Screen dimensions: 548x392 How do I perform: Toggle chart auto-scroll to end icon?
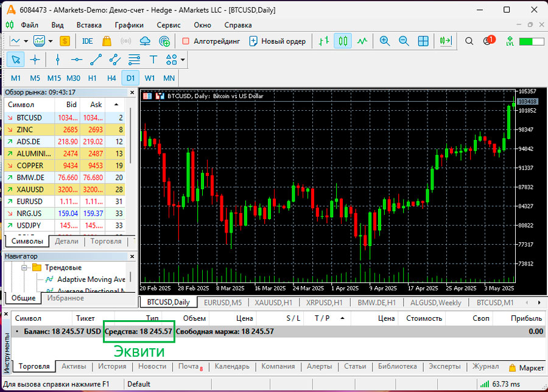point(446,41)
